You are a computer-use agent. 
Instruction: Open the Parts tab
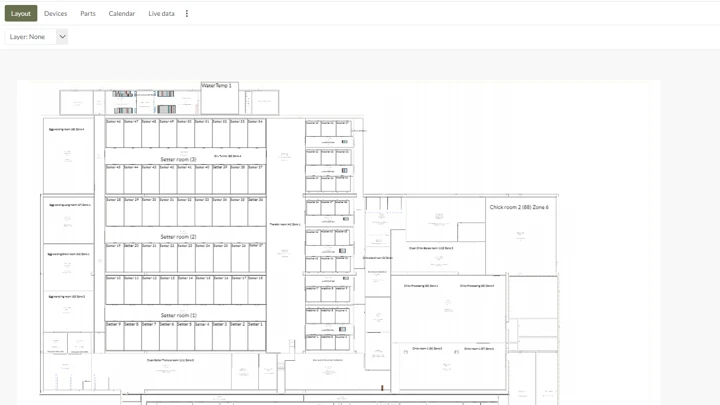point(88,14)
